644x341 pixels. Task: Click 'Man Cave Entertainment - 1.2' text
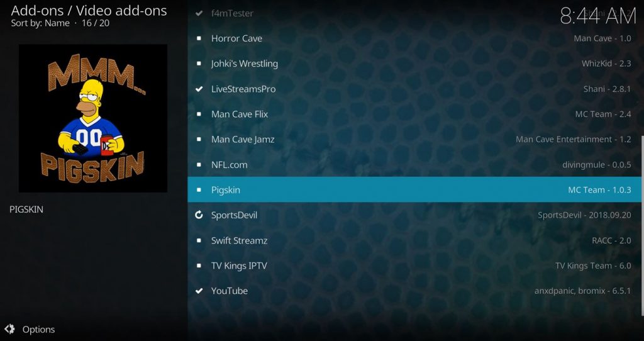pos(574,139)
